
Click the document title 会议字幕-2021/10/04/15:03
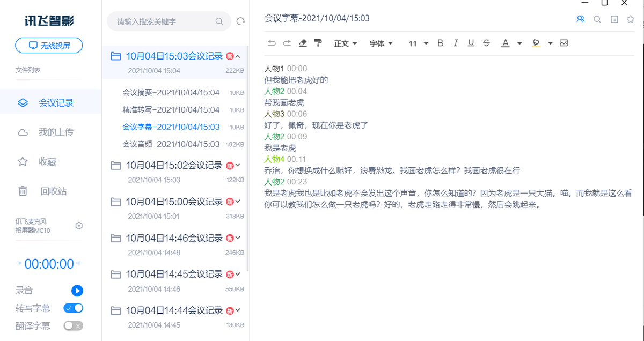tap(317, 18)
